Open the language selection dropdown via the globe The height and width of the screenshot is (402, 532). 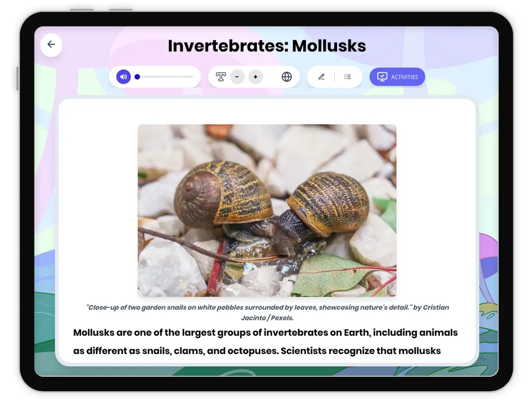pyautogui.click(x=287, y=76)
